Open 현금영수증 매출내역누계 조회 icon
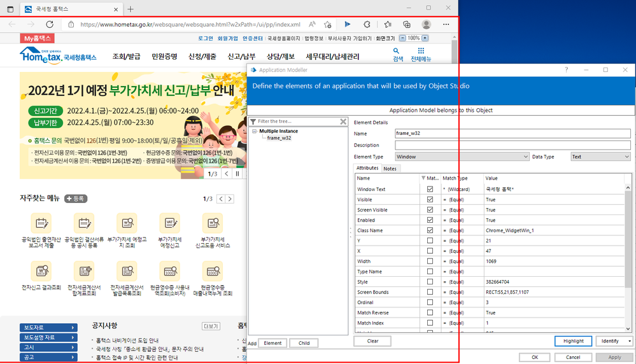This screenshot has height=364, width=636. (212, 271)
